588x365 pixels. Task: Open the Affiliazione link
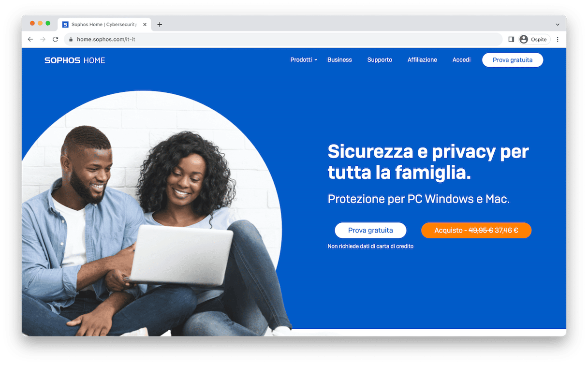pyautogui.click(x=422, y=60)
